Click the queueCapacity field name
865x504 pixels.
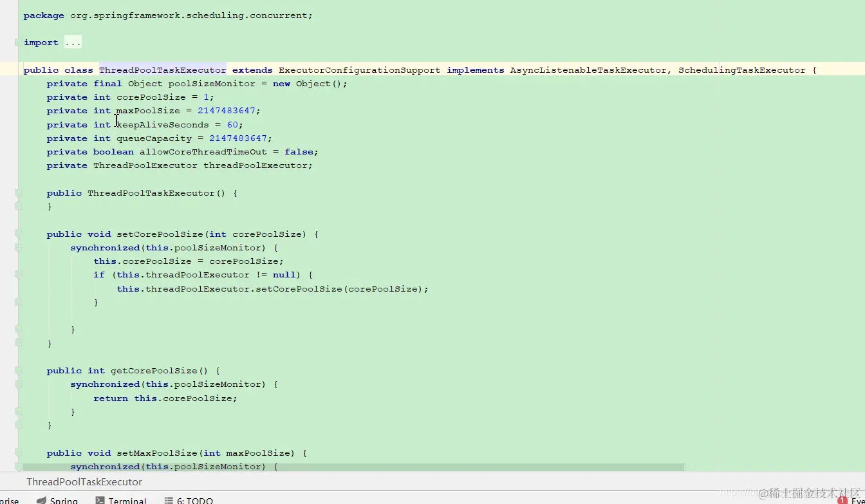(154, 138)
